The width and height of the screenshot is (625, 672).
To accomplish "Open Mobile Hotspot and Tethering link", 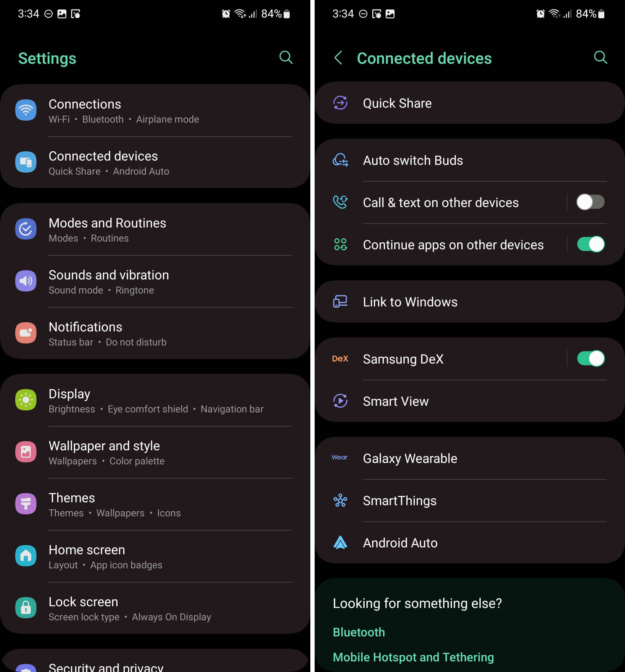I will coord(413,657).
